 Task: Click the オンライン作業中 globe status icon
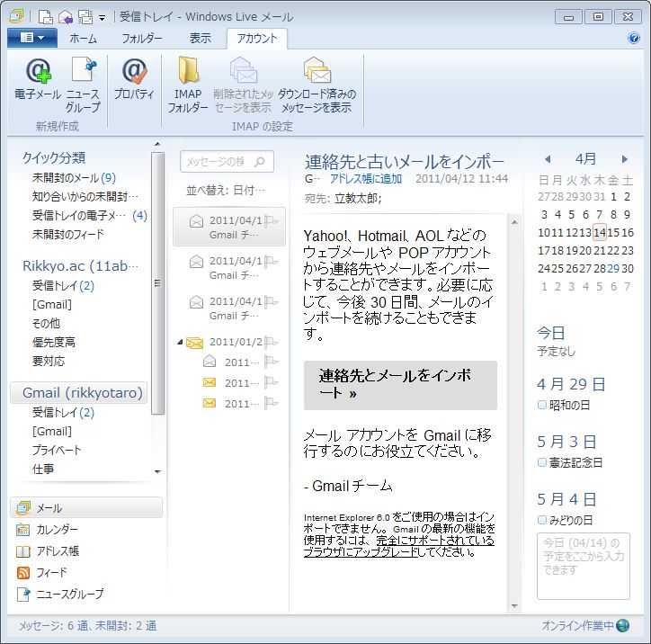pyautogui.click(x=622, y=625)
